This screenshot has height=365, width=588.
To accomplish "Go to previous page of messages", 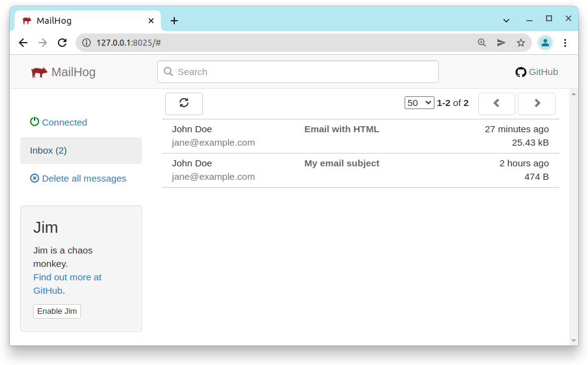I will coord(497,104).
